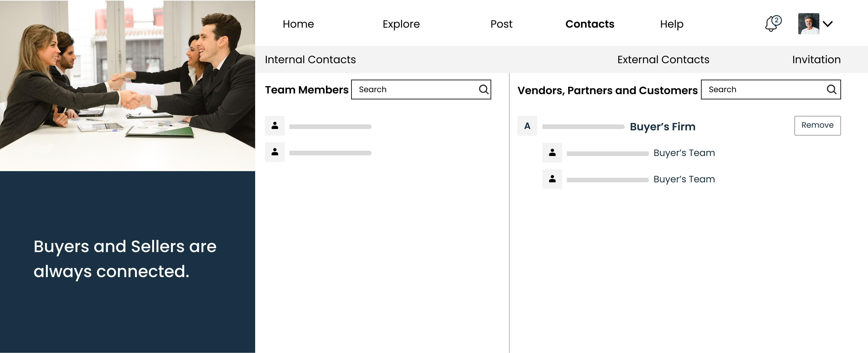Click second Buyer's Team member person icon
This screenshot has width=868, height=353.
(x=552, y=179)
